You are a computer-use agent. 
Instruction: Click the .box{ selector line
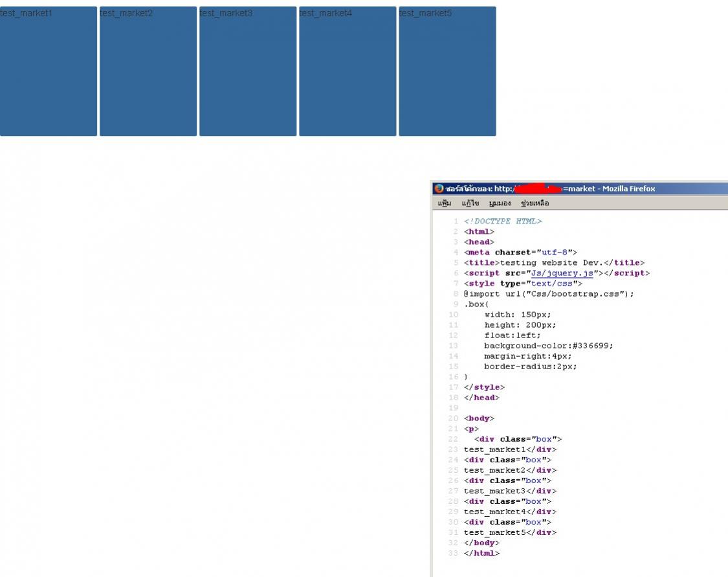tap(476, 304)
